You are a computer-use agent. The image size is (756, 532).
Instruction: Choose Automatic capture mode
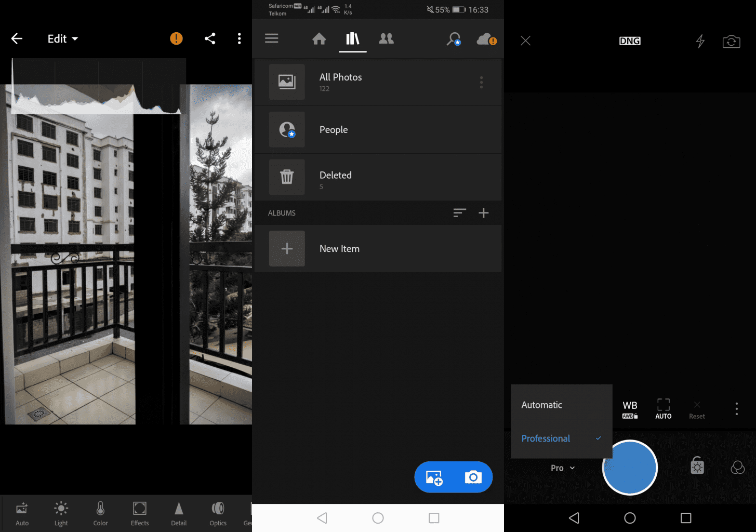coord(541,405)
